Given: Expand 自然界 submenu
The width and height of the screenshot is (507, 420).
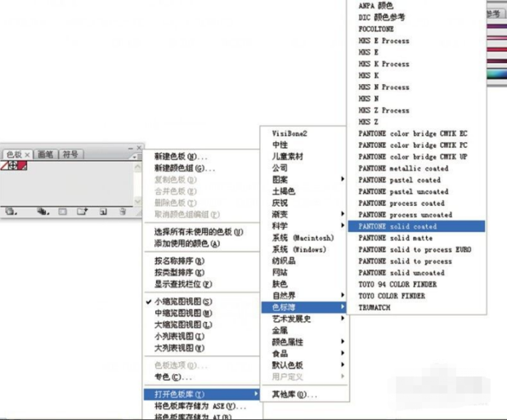Looking at the screenshot, I should pyautogui.click(x=304, y=295).
